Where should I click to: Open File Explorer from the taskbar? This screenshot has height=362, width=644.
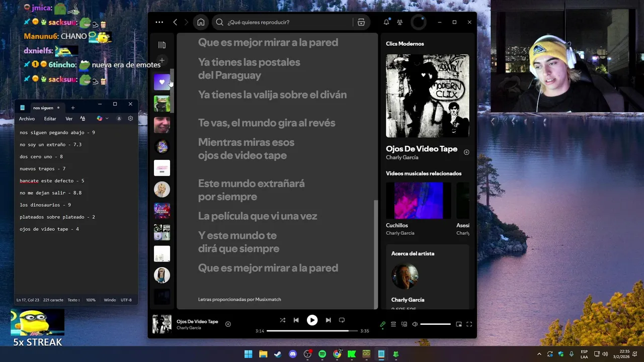point(263,354)
